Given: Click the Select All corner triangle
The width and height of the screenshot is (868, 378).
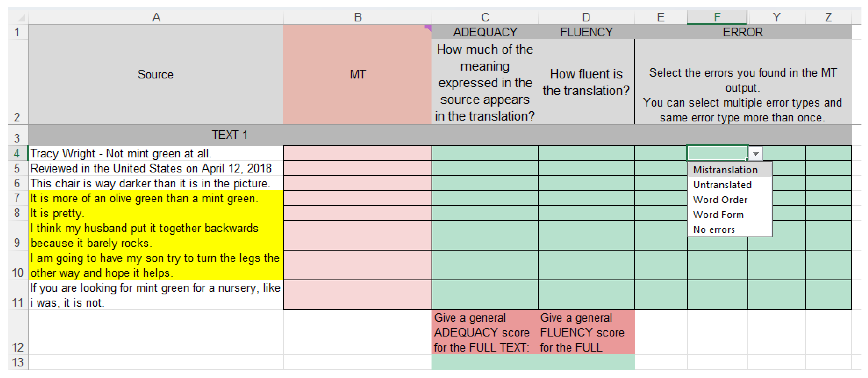Looking at the screenshot, I should click(x=21, y=17).
